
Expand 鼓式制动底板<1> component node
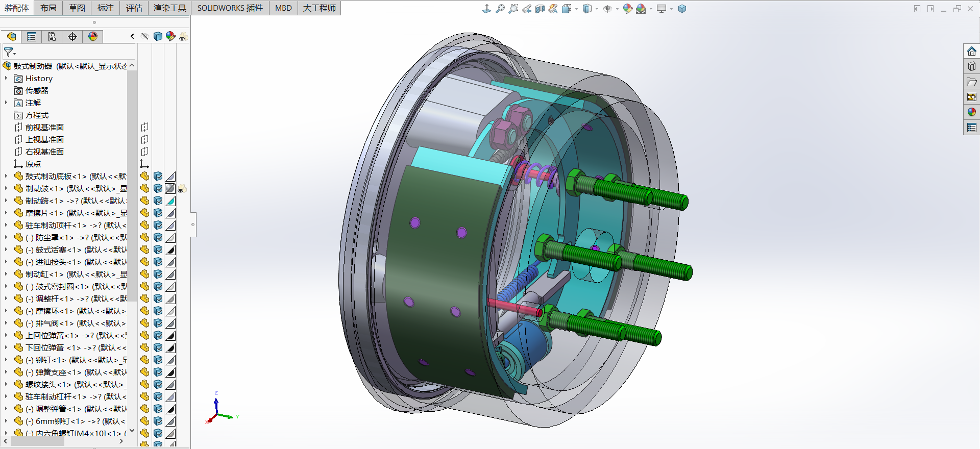coord(6,176)
